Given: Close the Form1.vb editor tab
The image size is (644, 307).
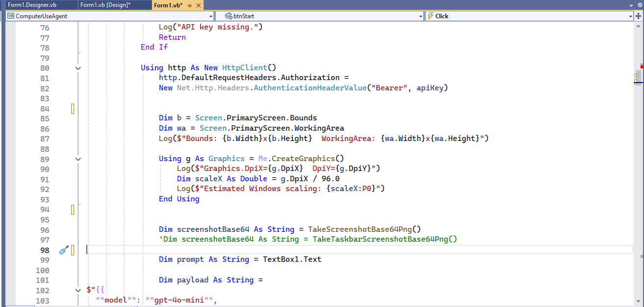Looking at the screenshot, I should coord(198,5).
